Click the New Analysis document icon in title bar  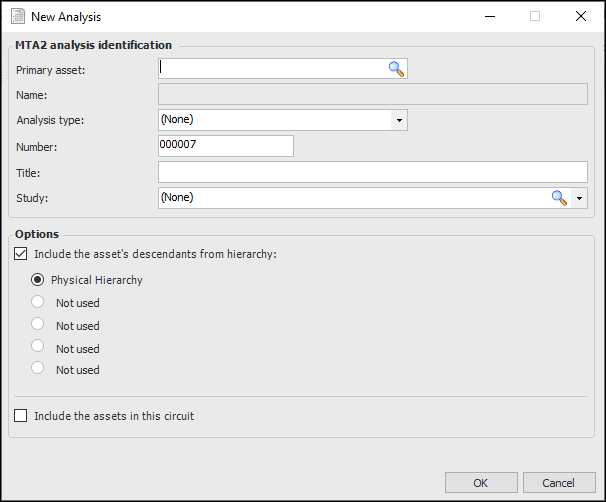[x=17, y=17]
